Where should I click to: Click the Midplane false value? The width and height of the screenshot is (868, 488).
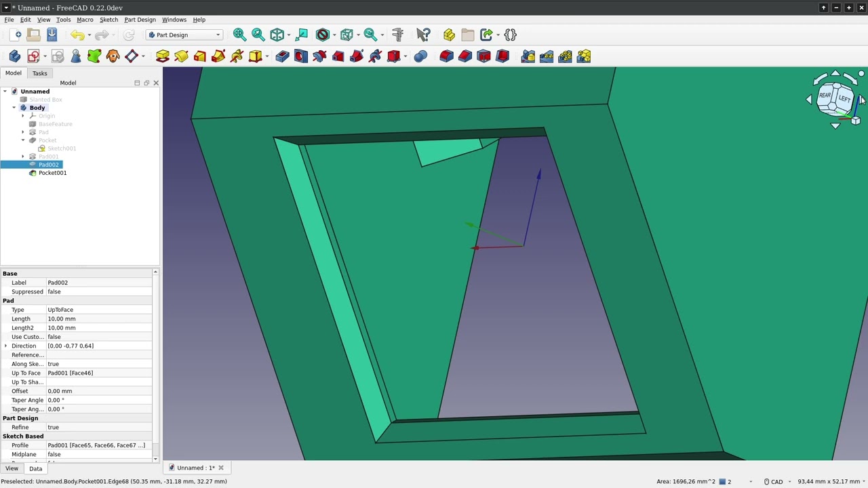pos(99,454)
